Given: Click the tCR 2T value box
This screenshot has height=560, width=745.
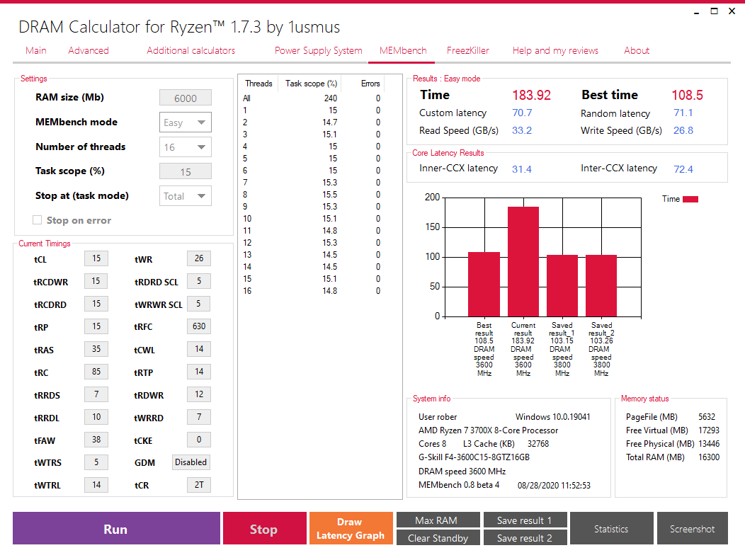Looking at the screenshot, I should pyautogui.click(x=198, y=485).
